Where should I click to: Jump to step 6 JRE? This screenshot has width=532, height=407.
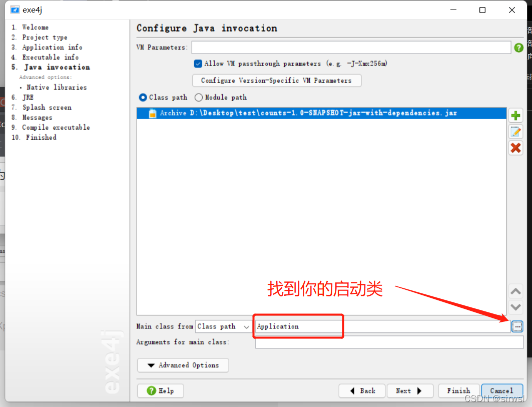[23, 98]
